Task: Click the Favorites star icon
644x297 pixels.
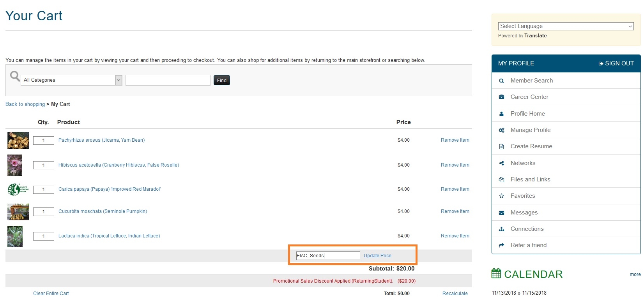Action: click(x=501, y=196)
